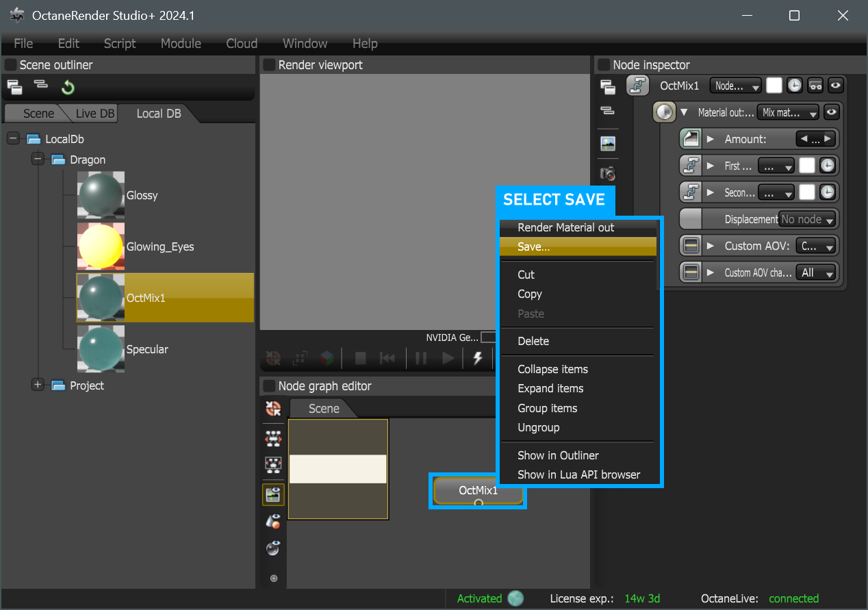Viewport: 868px width, 610px height.
Task: Click the refresh icon in Scene outliner
Action: click(x=68, y=87)
